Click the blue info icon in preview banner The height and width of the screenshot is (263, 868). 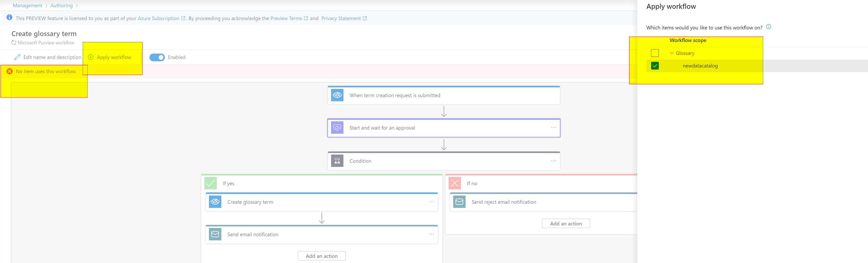(10, 18)
